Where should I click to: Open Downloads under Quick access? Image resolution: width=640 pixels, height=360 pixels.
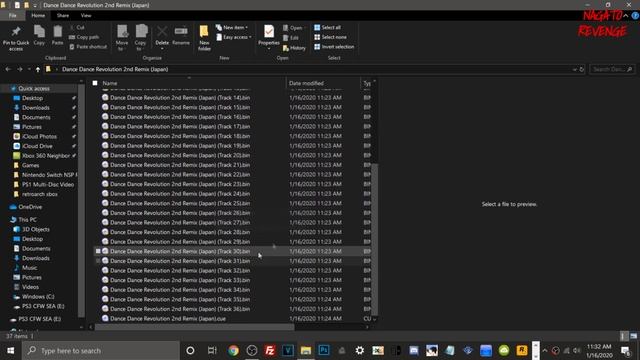(x=36, y=107)
